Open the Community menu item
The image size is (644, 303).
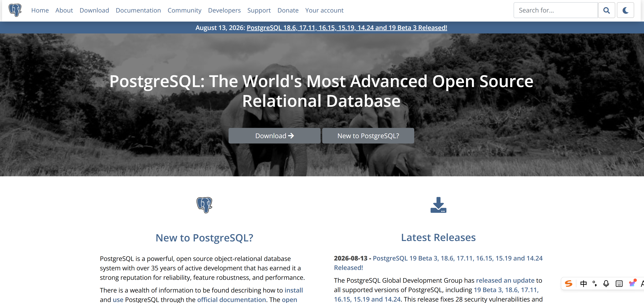(x=184, y=10)
